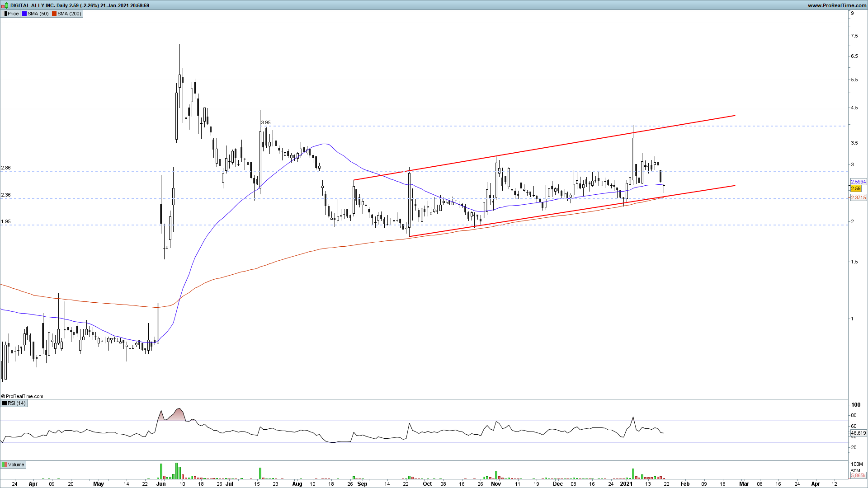The width and height of the screenshot is (868, 488).
Task: Click the www.ProRealTime.com link top right
Action: (x=836, y=5)
